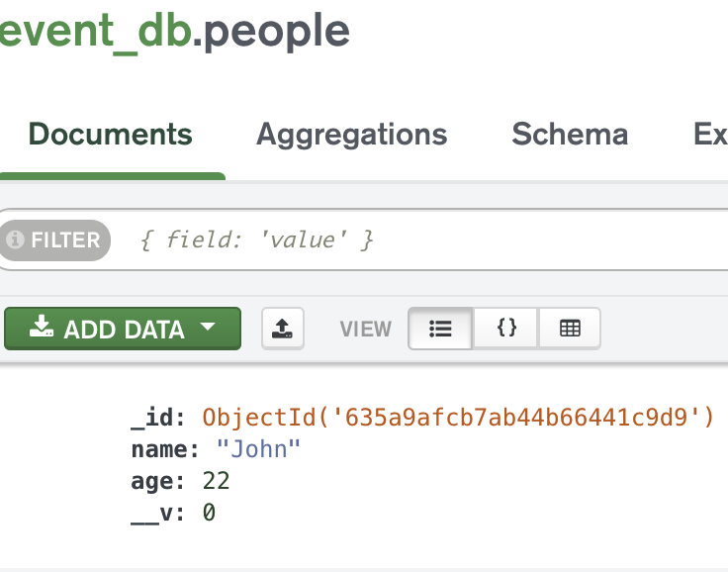728x572 pixels.
Task: Switch to the Aggregations tab
Action: (x=351, y=135)
